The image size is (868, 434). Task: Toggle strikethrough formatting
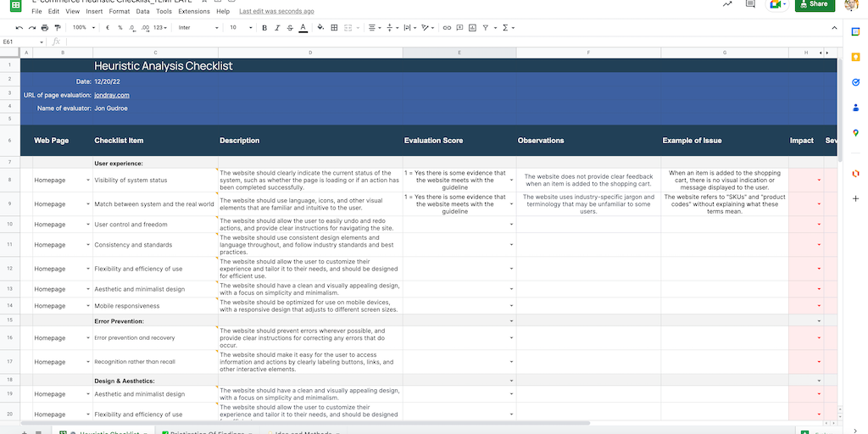(290, 28)
